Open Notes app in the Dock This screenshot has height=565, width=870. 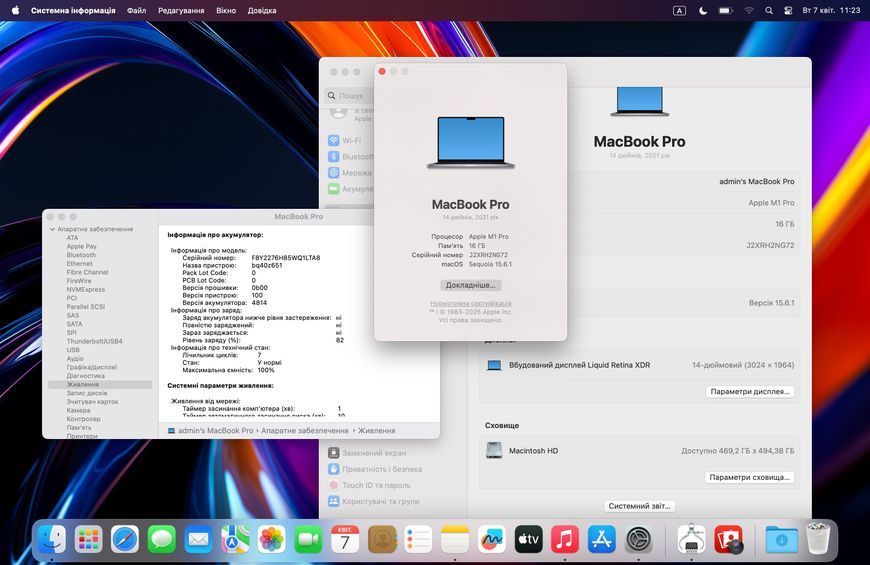point(455,539)
